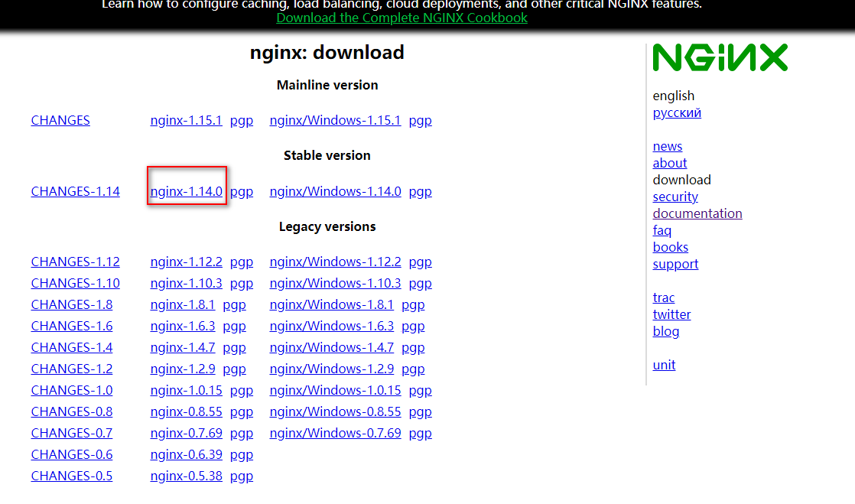Open the trac link
The width and height of the screenshot is (855, 504).
tap(664, 298)
